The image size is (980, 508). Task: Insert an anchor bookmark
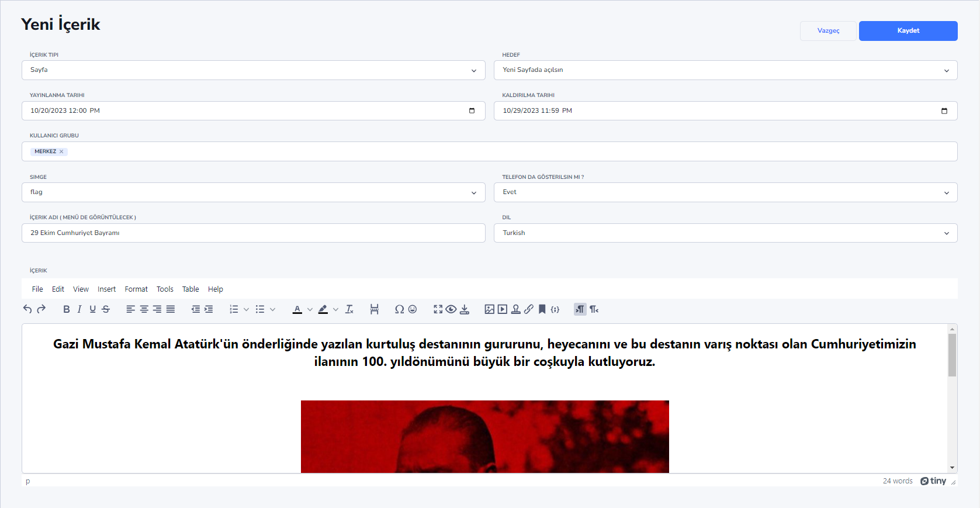(x=542, y=309)
